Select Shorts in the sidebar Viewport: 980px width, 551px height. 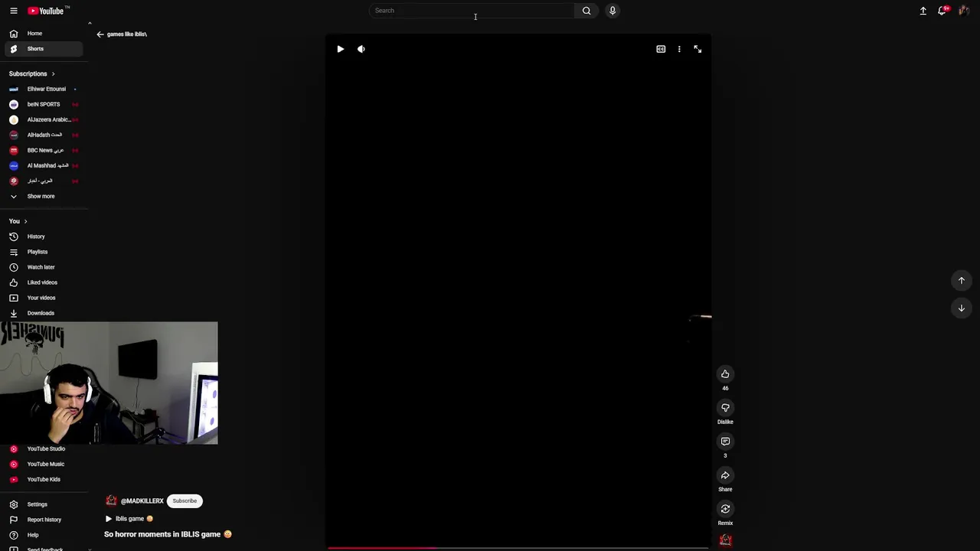43,49
